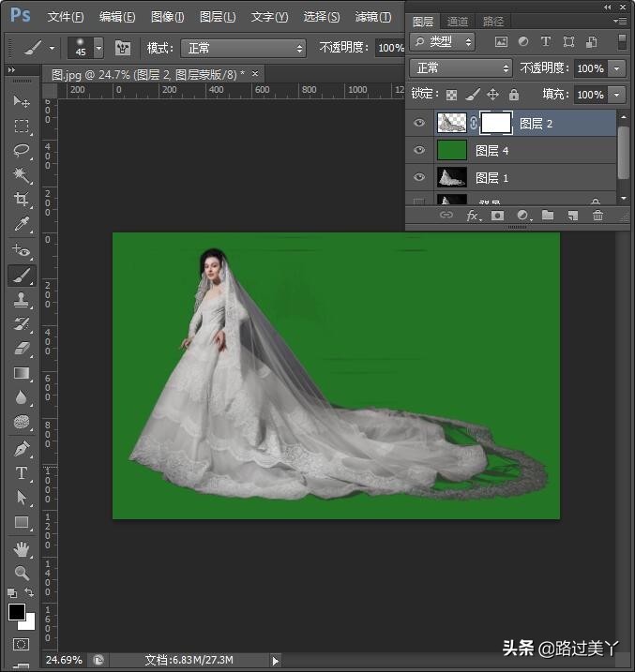Open the 文件(F) menu
This screenshot has width=635, height=672.
click(65, 17)
